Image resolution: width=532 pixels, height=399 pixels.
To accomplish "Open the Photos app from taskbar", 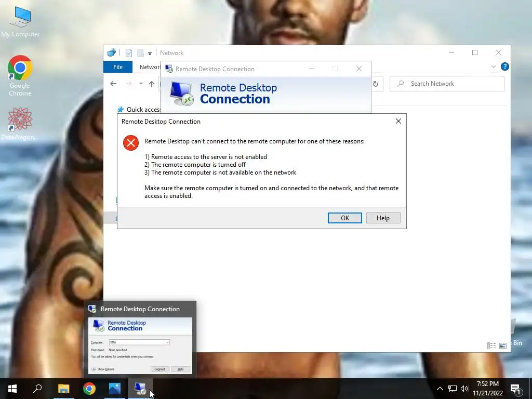I will tap(115, 389).
